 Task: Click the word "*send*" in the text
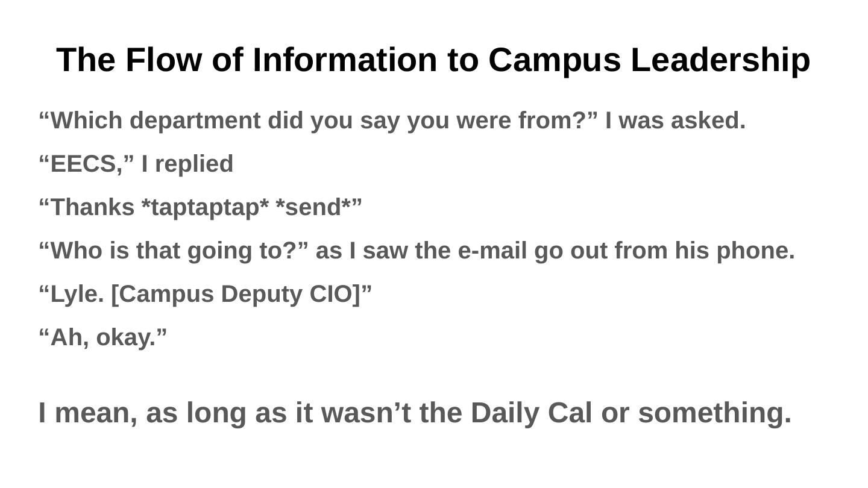click(x=313, y=207)
